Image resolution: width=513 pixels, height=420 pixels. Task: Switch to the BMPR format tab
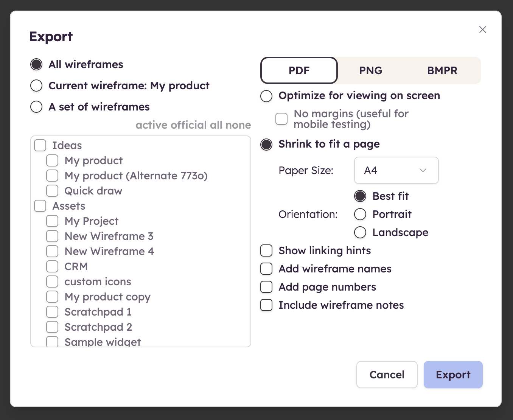(x=442, y=70)
